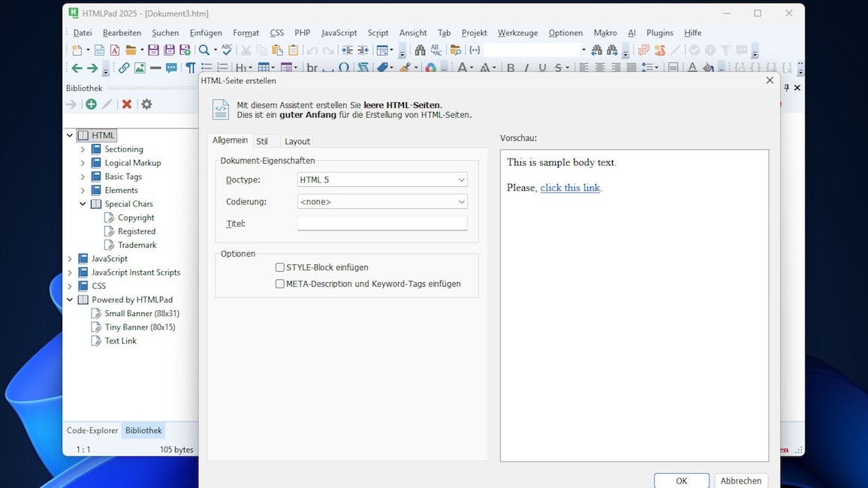
Task: Insert a hyperlink with the chain icon
Action: 124,68
